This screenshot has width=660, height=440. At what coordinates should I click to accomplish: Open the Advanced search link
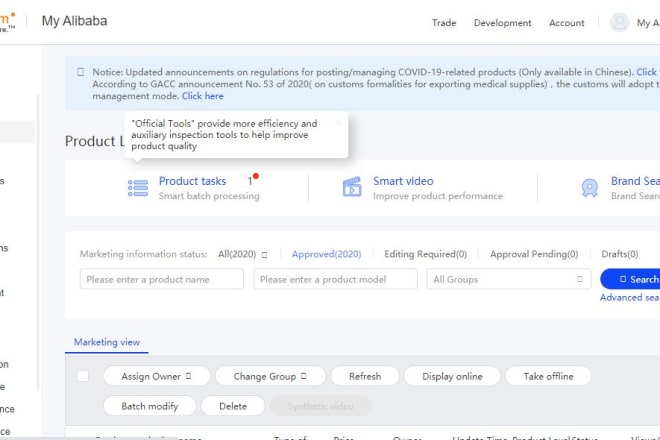coord(630,298)
